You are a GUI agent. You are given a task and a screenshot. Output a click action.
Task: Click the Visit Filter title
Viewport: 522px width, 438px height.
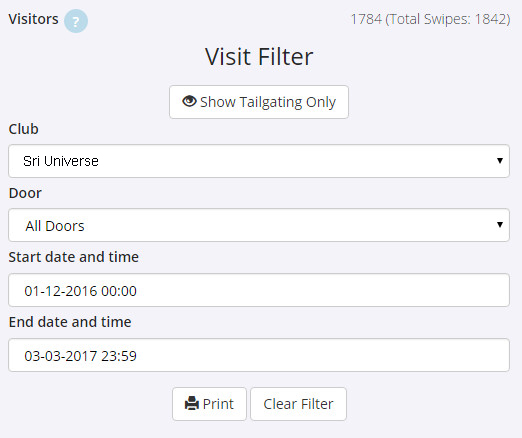259,57
